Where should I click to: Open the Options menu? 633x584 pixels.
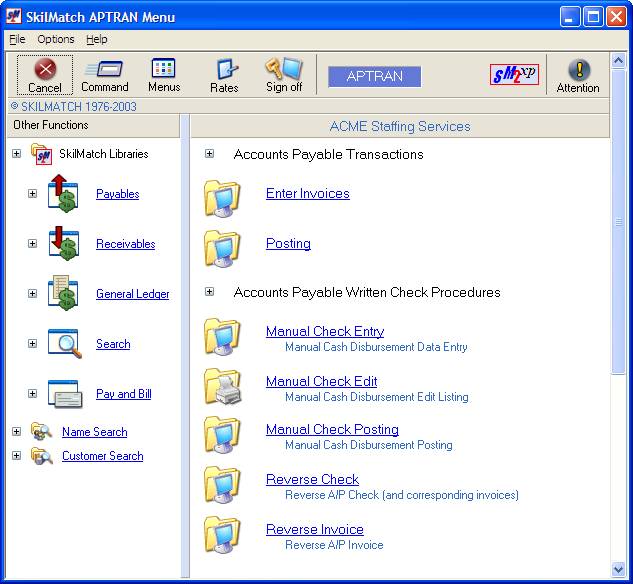point(56,39)
